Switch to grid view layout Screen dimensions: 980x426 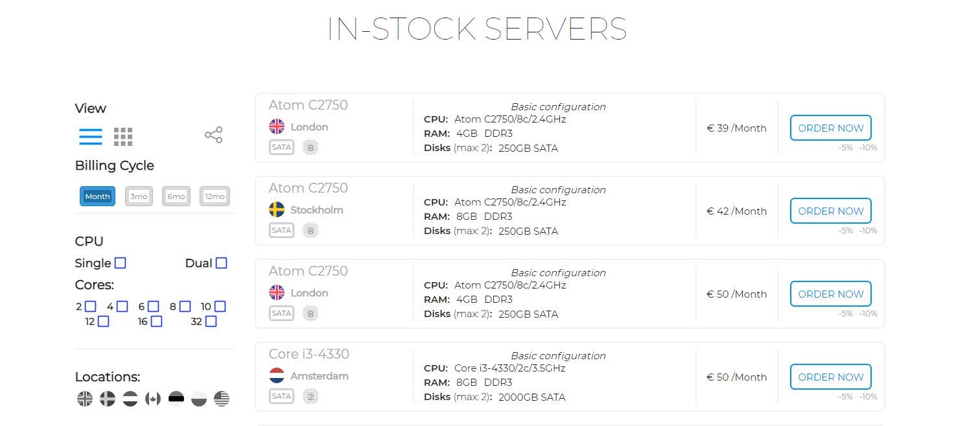pos(123,136)
